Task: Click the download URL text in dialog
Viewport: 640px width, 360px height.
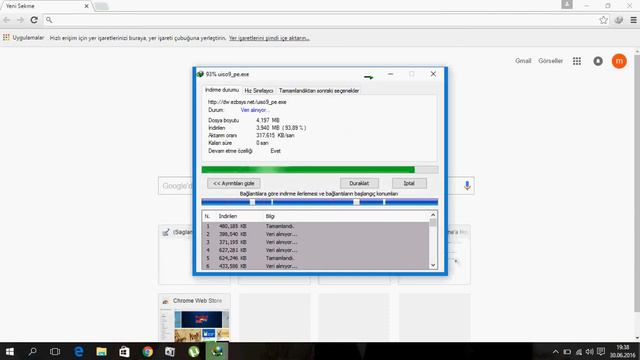Action: pyautogui.click(x=247, y=102)
